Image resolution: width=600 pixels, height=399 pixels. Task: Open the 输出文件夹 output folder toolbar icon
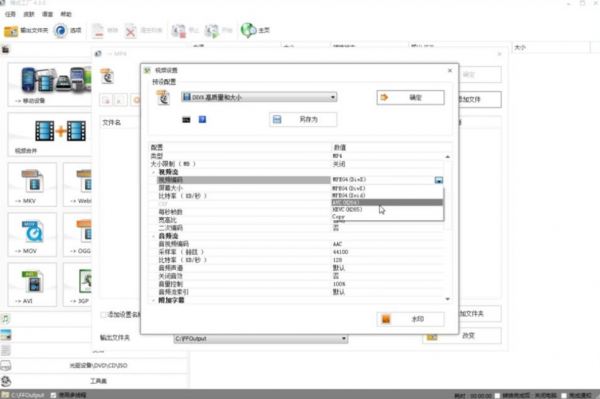[11, 31]
